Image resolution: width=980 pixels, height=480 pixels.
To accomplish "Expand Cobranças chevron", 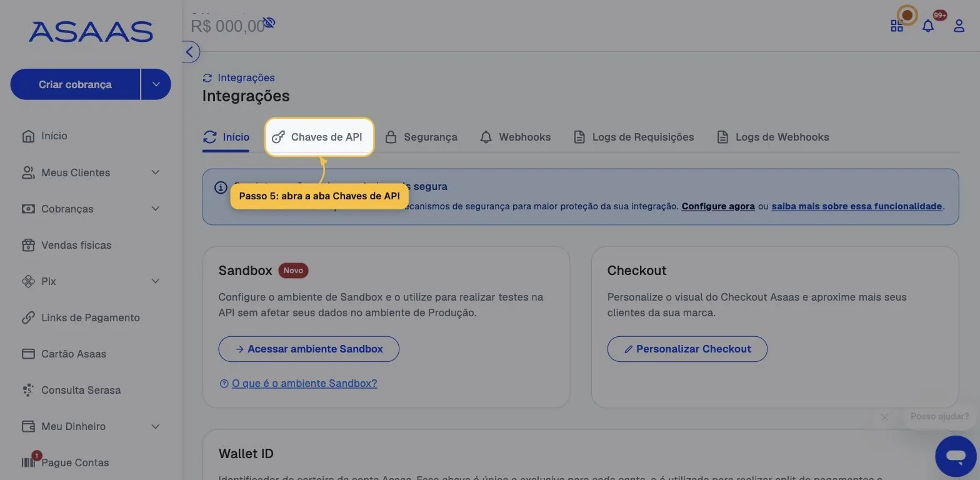I will pyautogui.click(x=156, y=209).
